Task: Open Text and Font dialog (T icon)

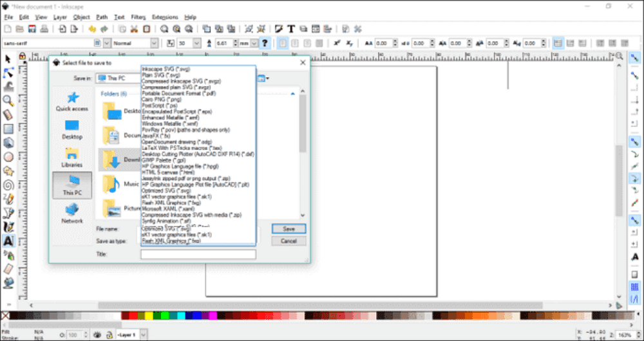Action: pos(291,29)
